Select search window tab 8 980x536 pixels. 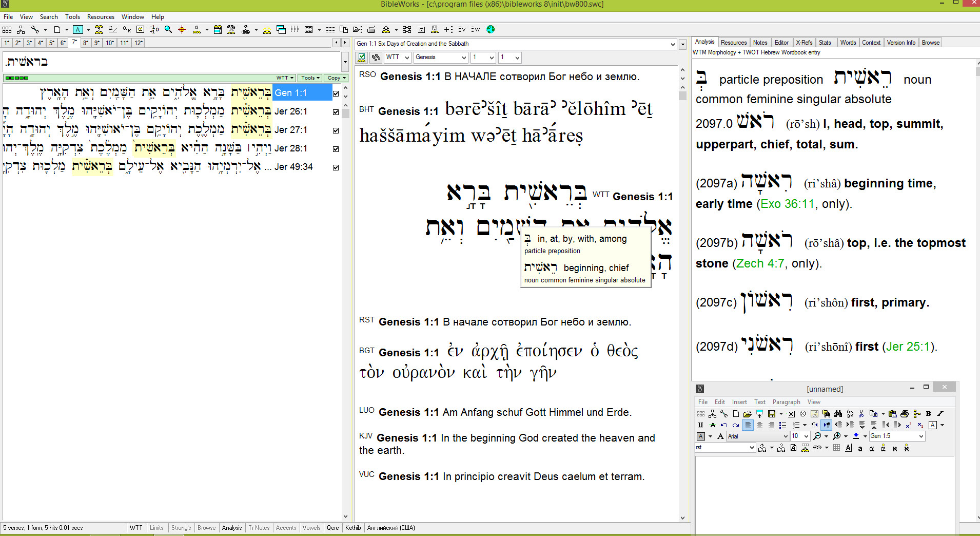[86, 43]
